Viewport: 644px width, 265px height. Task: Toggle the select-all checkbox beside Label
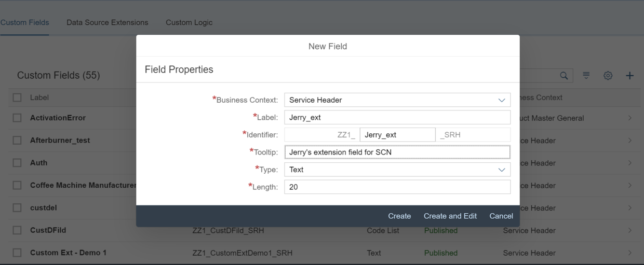17,97
